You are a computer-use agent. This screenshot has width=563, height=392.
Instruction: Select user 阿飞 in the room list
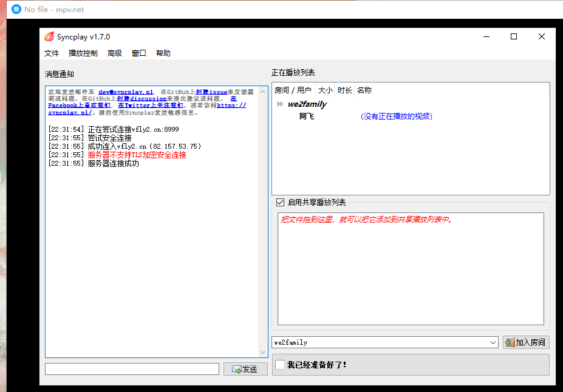(307, 116)
